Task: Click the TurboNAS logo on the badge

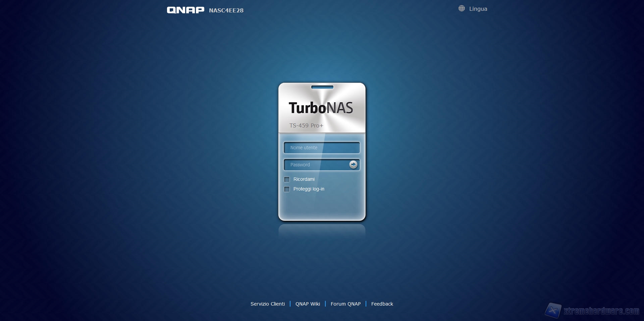Action: click(321, 108)
